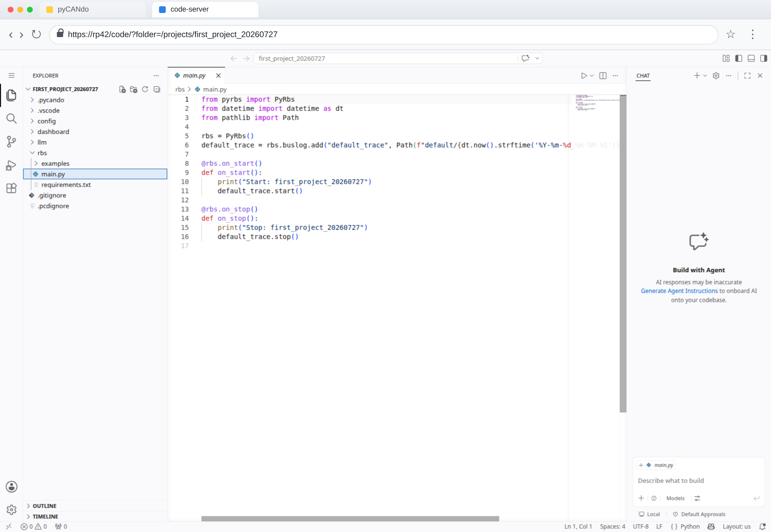Open the Manage gear in activity bar
771x532 pixels.
[11, 509]
